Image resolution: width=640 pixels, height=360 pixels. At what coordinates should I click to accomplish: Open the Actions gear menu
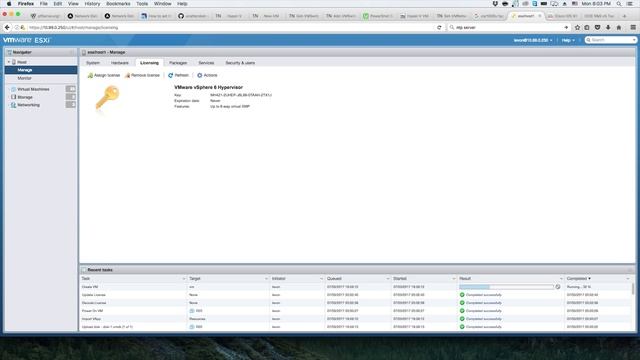(x=207, y=75)
